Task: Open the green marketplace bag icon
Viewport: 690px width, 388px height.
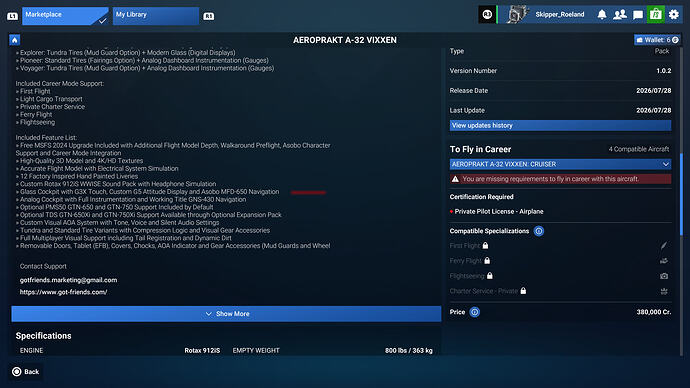Action: (x=656, y=15)
